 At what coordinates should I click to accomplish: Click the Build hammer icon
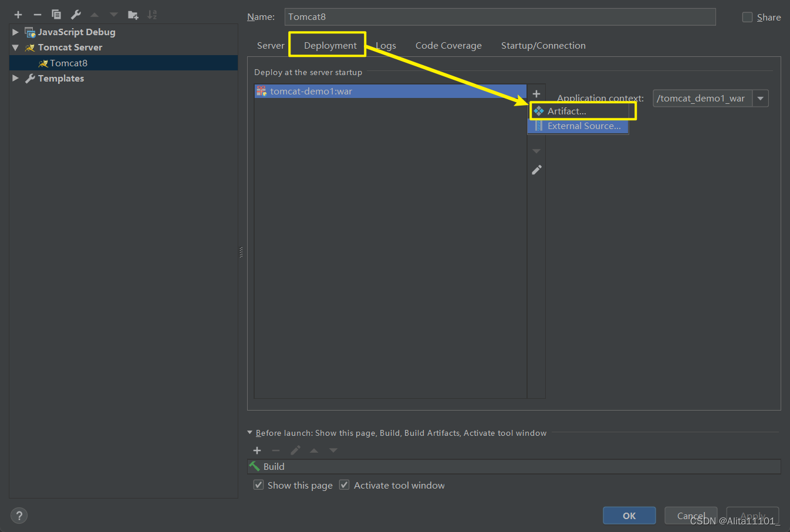click(254, 466)
